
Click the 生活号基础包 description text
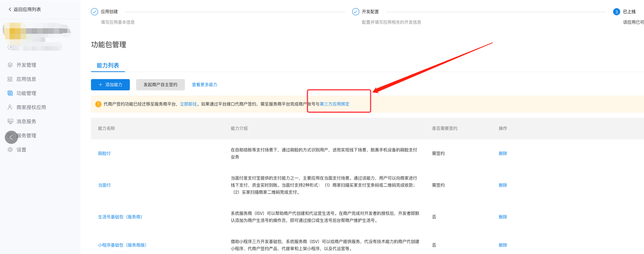click(325, 217)
